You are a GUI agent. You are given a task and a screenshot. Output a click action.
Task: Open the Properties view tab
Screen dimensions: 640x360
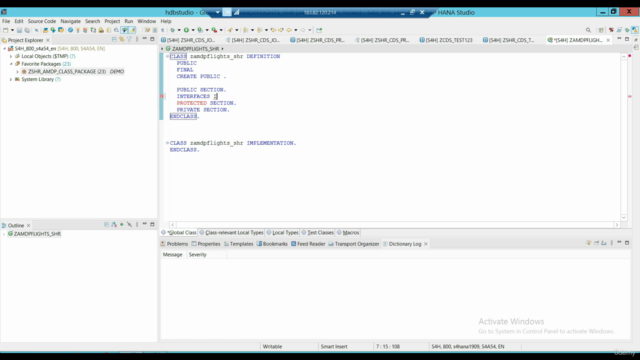coord(206,244)
